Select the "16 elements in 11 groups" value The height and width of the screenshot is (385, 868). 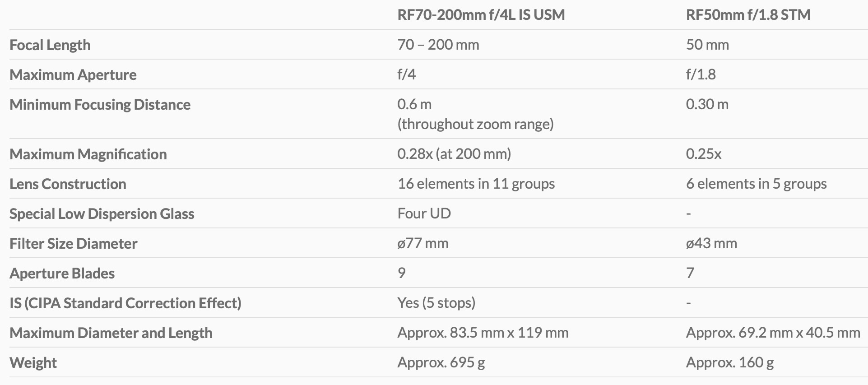point(476,184)
